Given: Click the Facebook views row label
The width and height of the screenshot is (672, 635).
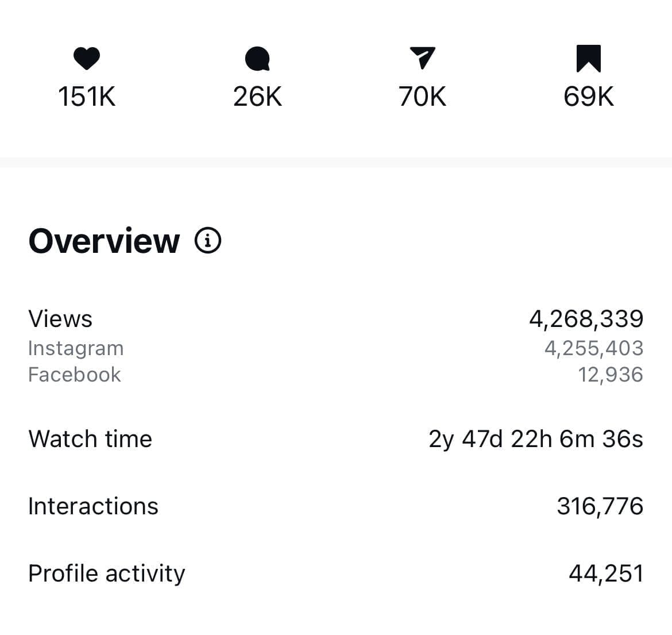Looking at the screenshot, I should pyautogui.click(x=75, y=375).
